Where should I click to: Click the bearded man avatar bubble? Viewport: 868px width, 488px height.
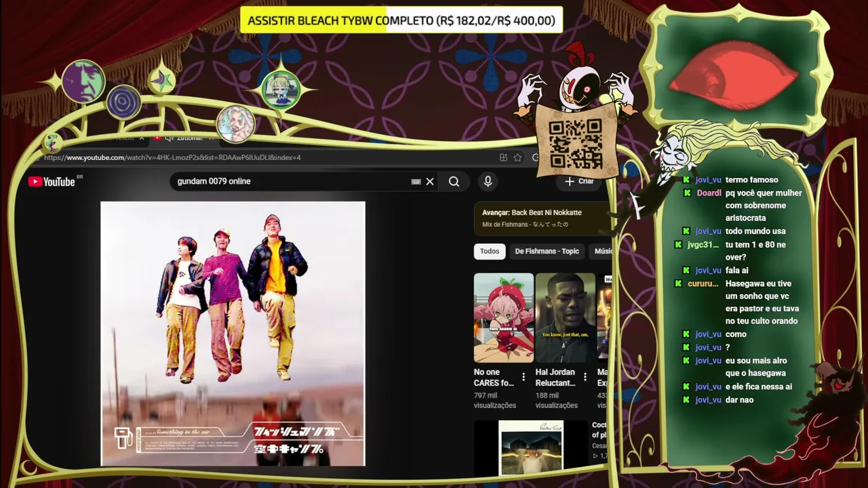tap(235, 124)
